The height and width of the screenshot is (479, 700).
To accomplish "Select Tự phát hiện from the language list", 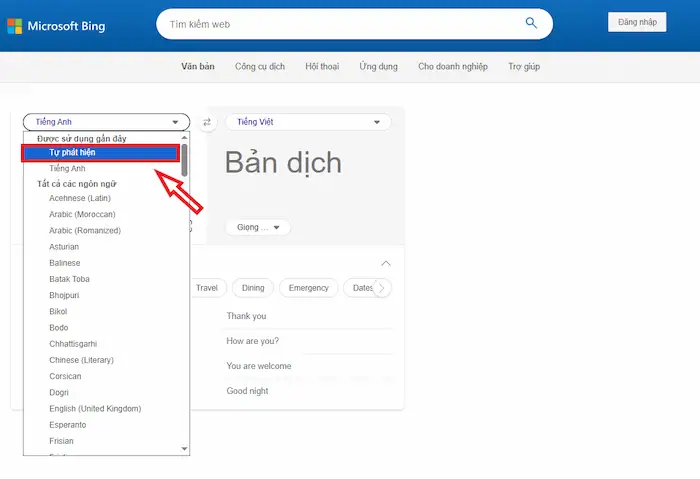I will coord(100,153).
